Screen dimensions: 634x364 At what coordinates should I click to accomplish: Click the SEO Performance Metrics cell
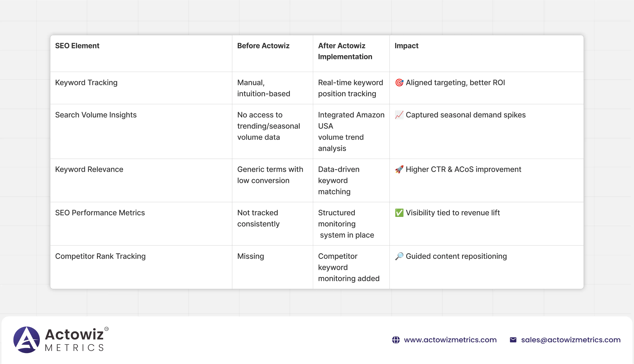[100, 213]
